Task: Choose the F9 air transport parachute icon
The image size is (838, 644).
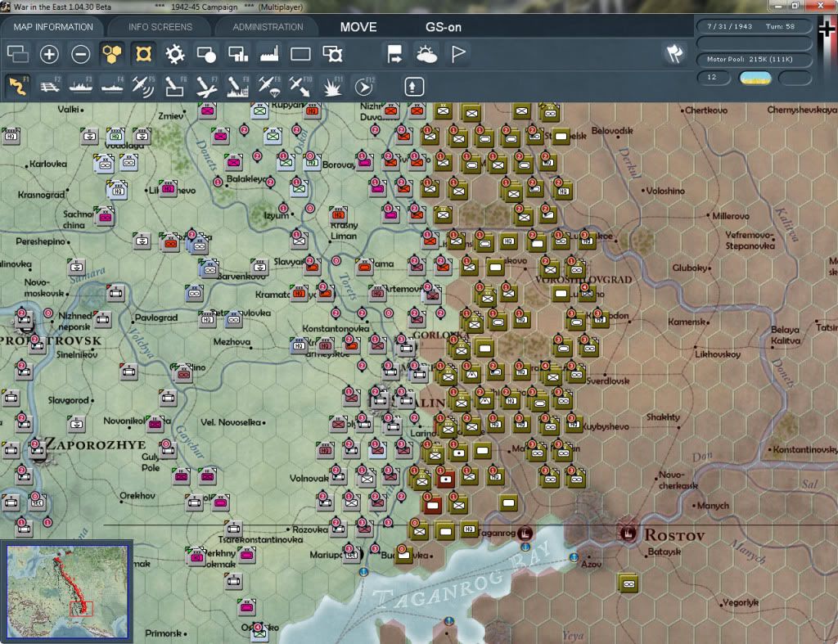Action: pyautogui.click(x=268, y=86)
